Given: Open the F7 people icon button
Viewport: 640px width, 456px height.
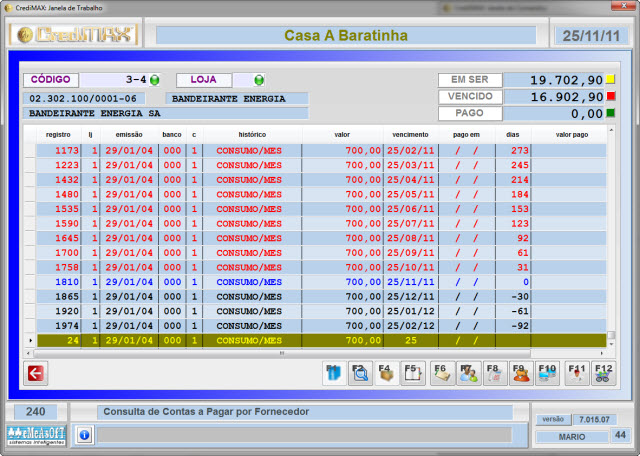Looking at the screenshot, I should coord(467,373).
